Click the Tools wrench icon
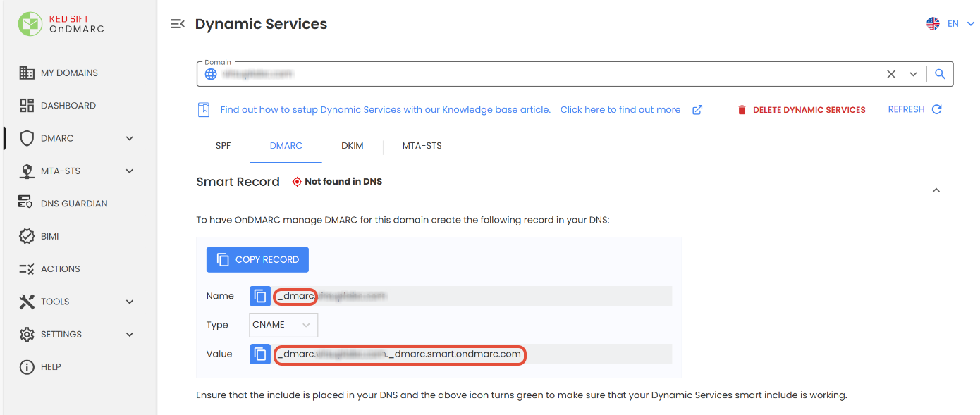This screenshot has height=415, width=980. tap(27, 302)
